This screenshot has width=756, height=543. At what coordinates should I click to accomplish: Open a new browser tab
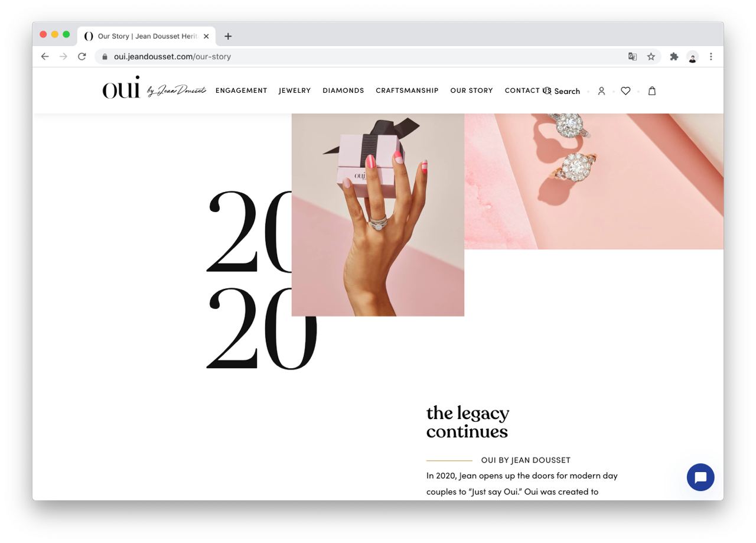coord(228,36)
